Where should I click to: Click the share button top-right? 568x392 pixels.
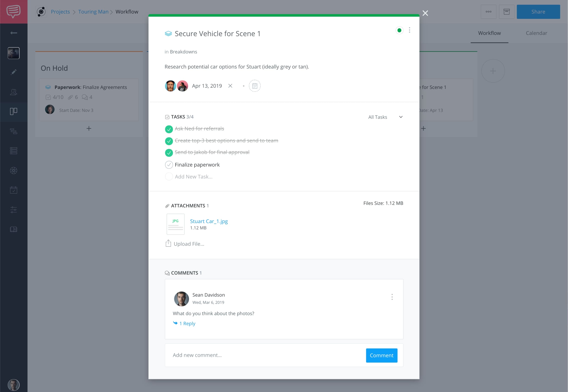(538, 12)
